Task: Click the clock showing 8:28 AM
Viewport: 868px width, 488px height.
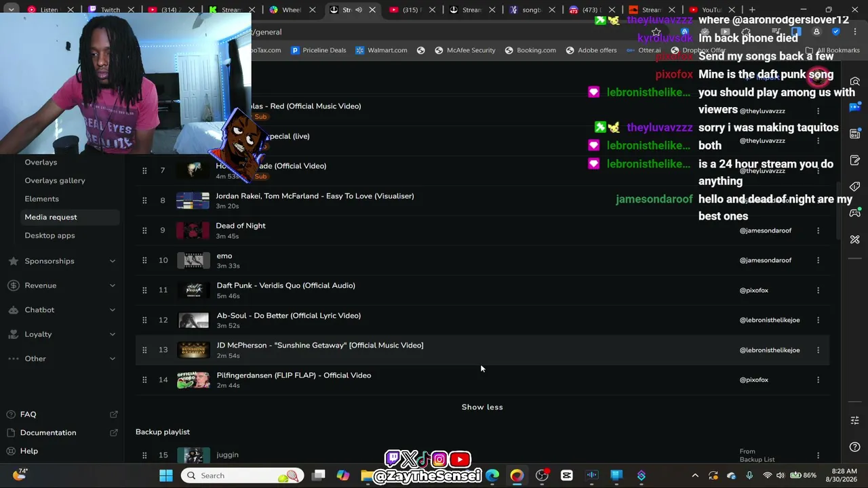Action: tap(844, 471)
